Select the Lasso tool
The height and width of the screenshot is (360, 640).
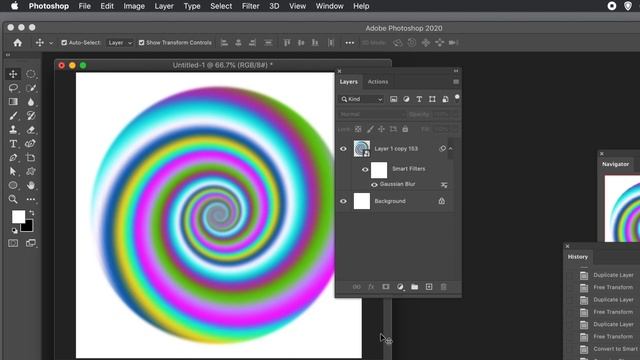click(x=13, y=88)
